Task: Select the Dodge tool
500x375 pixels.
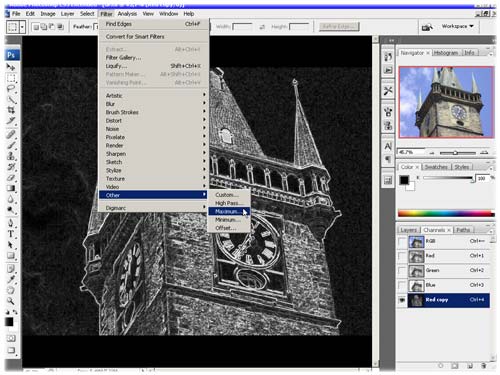Action: coord(11,210)
